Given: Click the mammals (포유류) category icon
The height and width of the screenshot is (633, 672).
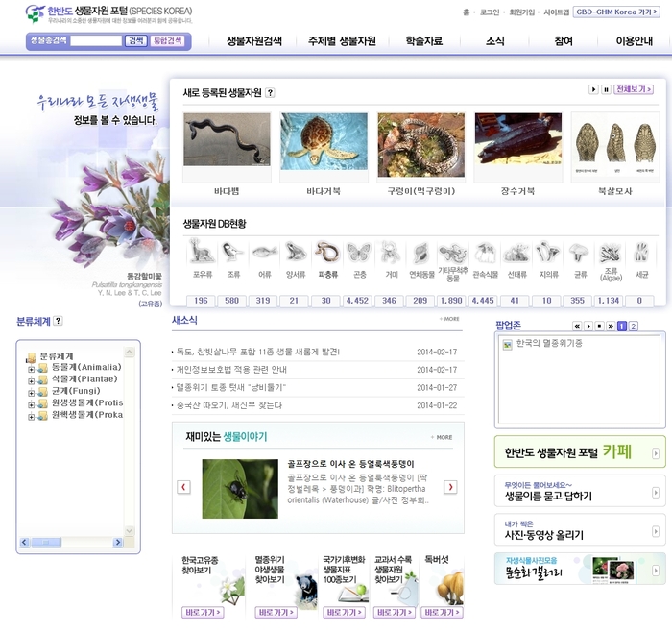Looking at the screenshot, I should click(x=201, y=253).
